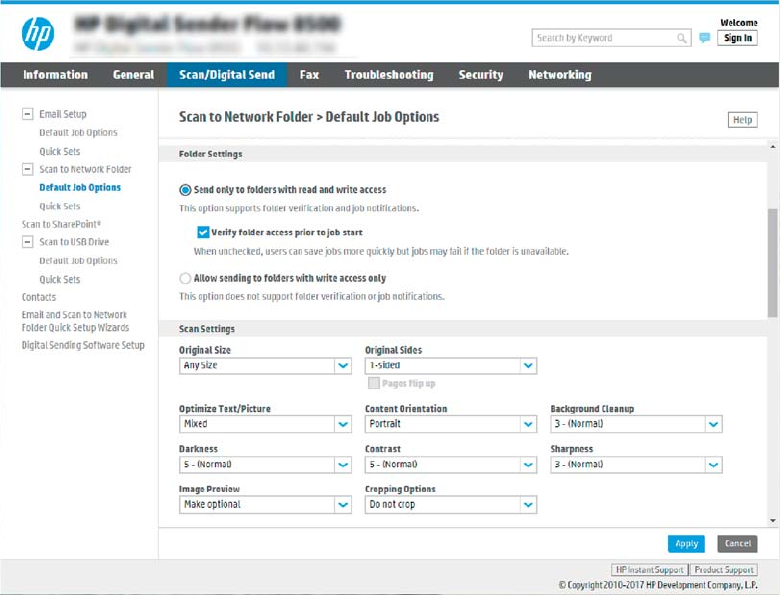Open the Background Cleanup dropdown
Image resolution: width=780 pixels, height=595 pixels.
point(636,424)
